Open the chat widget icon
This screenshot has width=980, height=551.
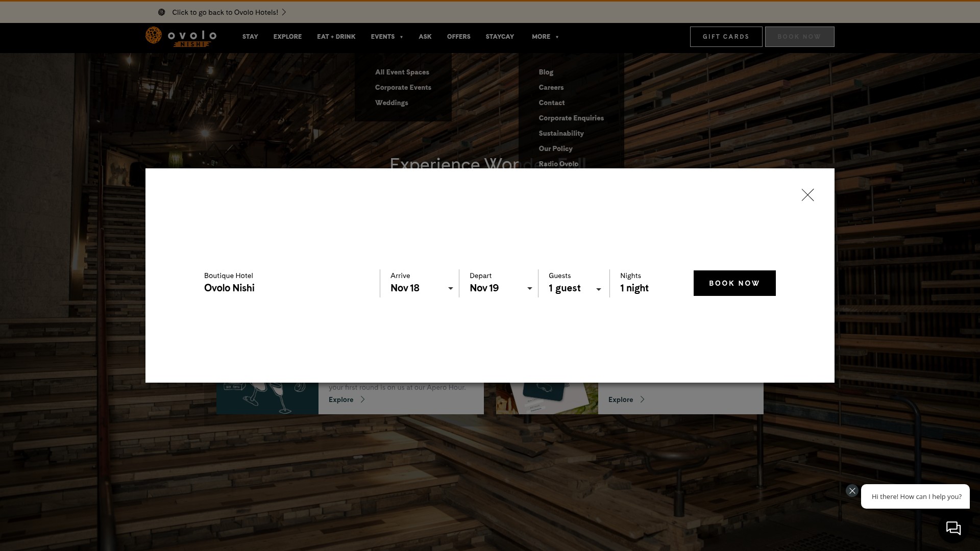tap(953, 528)
